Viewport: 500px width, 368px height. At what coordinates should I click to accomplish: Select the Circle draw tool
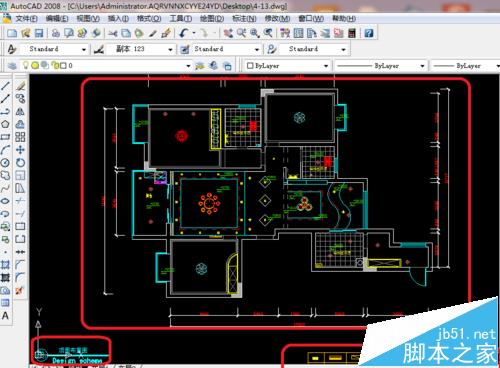pos(5,163)
